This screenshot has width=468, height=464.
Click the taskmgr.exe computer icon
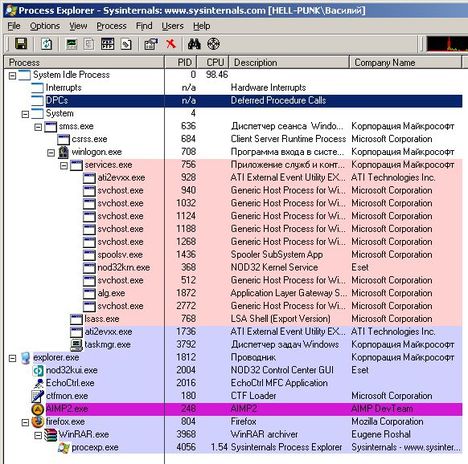pyautogui.click(x=76, y=345)
